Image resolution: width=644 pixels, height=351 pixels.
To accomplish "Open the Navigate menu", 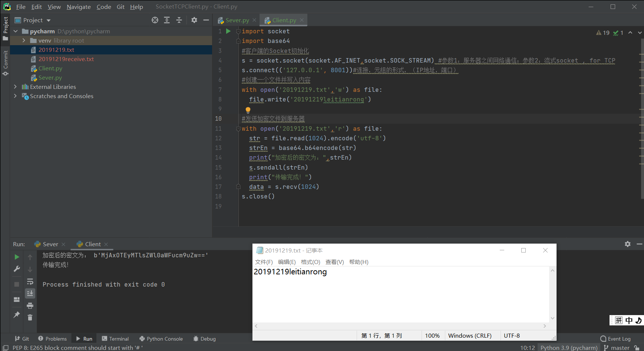I will 79,7.
